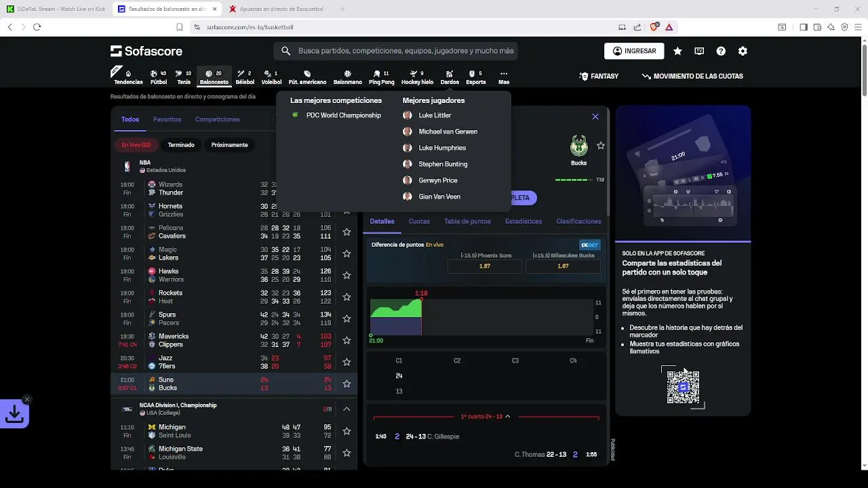The image size is (868, 488).
Task: Click the Sofascore logo
Action: tap(146, 51)
